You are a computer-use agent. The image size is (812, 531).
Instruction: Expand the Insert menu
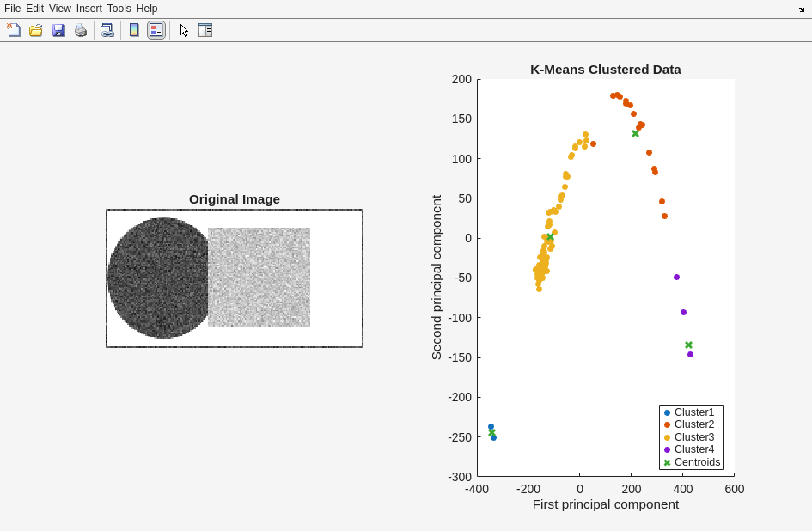click(89, 9)
